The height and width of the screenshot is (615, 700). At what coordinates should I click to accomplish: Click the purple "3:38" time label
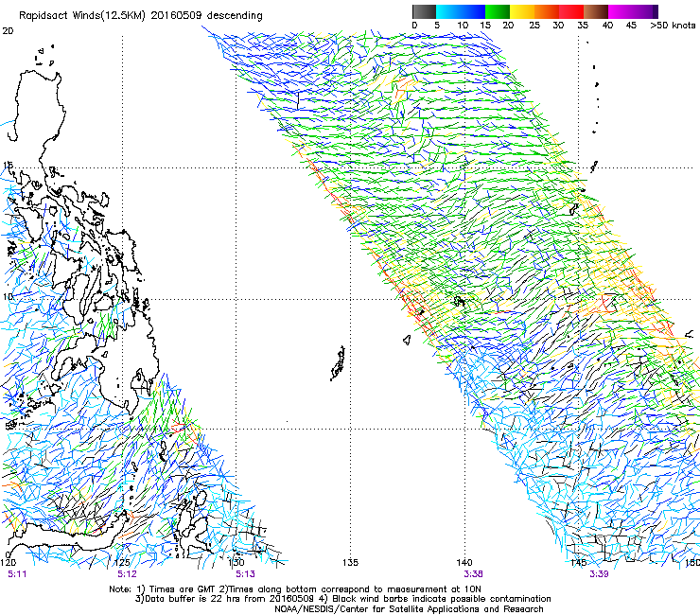(473, 574)
